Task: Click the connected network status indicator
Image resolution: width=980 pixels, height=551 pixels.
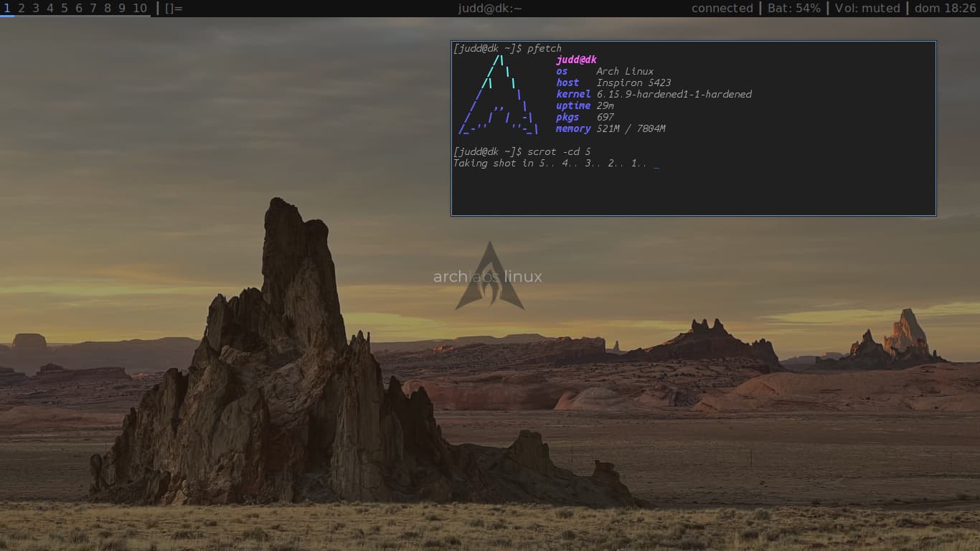Action: (722, 9)
